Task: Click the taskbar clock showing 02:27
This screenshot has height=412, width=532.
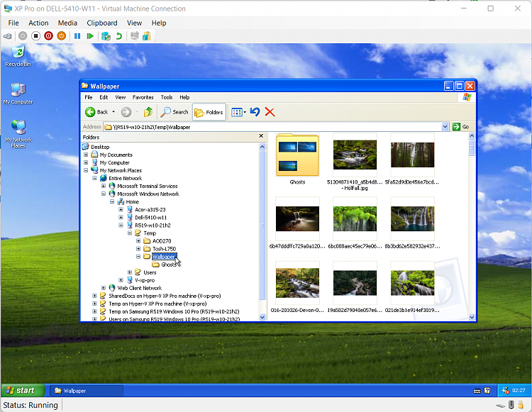Action: [519, 391]
